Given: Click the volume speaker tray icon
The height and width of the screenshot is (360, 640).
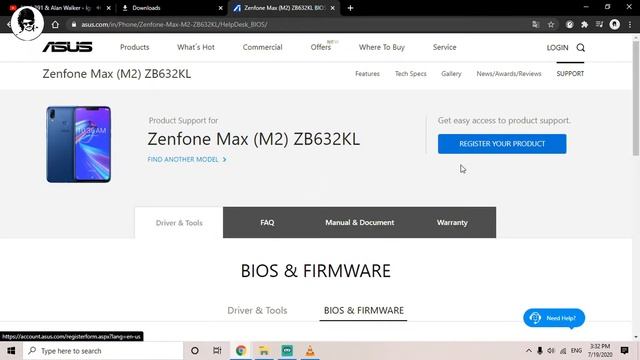Looking at the screenshot, I should 551,351.
